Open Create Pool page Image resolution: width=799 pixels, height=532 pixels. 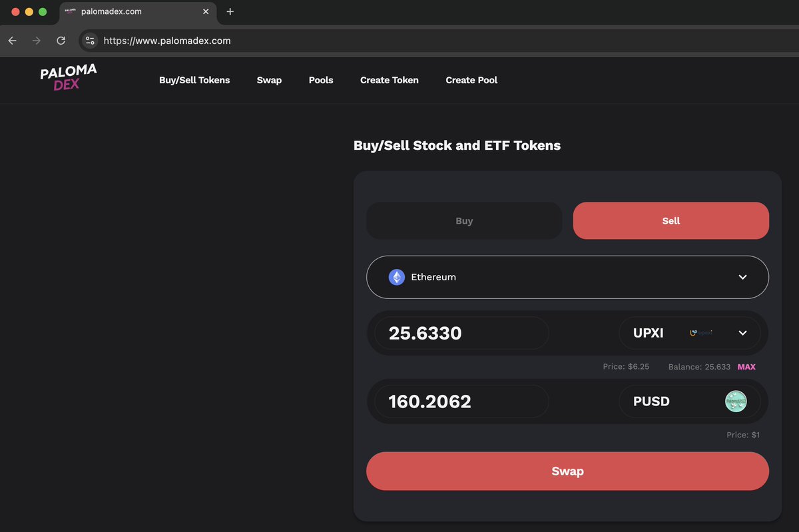(471, 80)
